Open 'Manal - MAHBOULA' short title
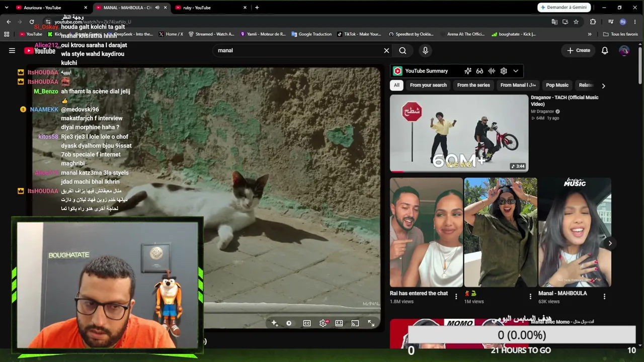 coord(562,293)
